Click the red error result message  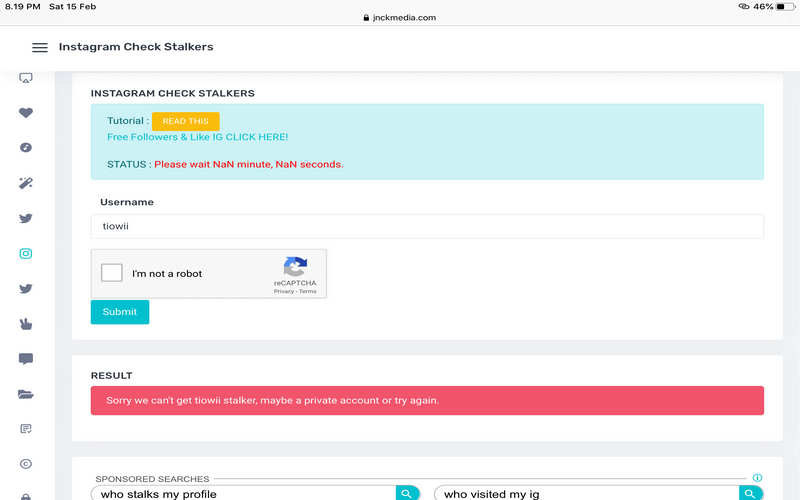point(427,401)
